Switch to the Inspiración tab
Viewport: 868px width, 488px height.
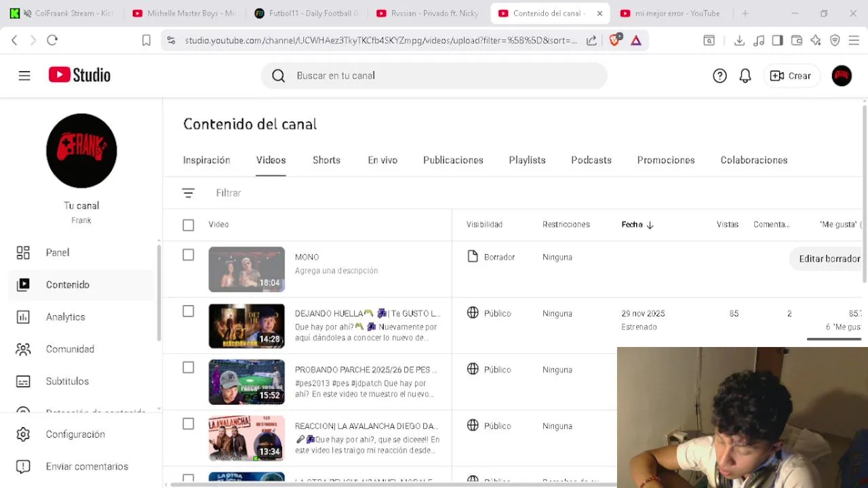point(206,160)
